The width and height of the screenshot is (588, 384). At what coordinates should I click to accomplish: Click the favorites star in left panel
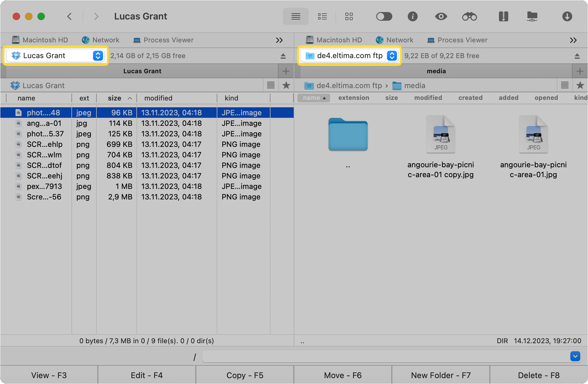tap(286, 85)
